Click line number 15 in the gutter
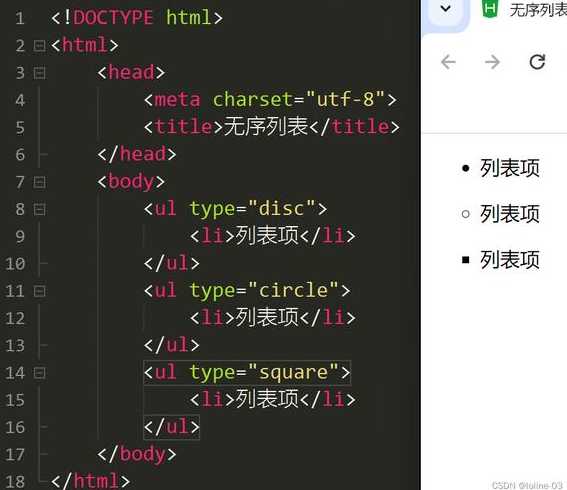Viewport: 567px width, 490px height. point(15,400)
